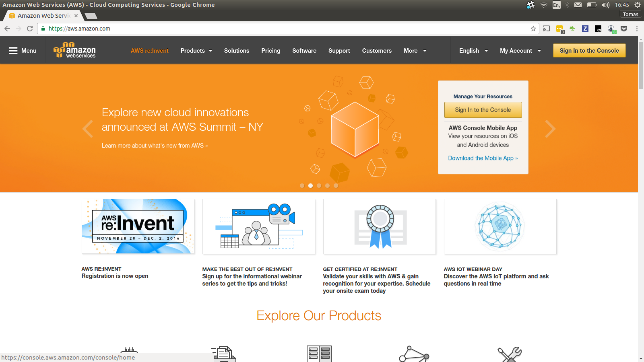Open Registration is now open link

pyautogui.click(x=115, y=276)
